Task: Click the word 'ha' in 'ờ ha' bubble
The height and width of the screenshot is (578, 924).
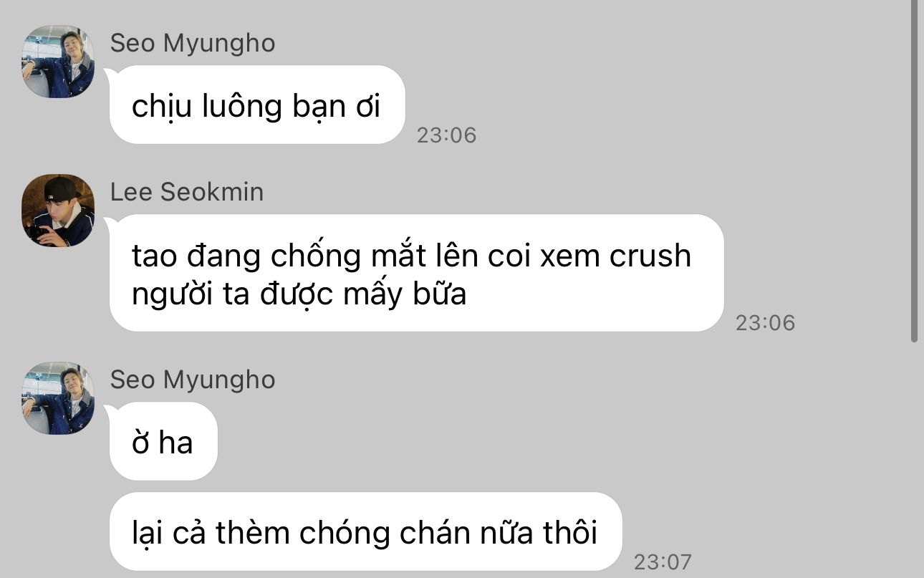Action: click(x=176, y=443)
